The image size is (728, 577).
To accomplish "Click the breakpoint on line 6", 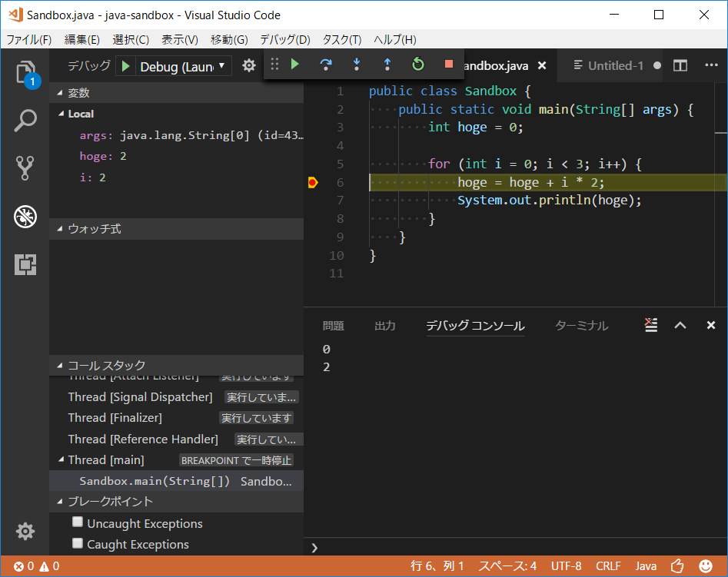I will tap(312, 182).
